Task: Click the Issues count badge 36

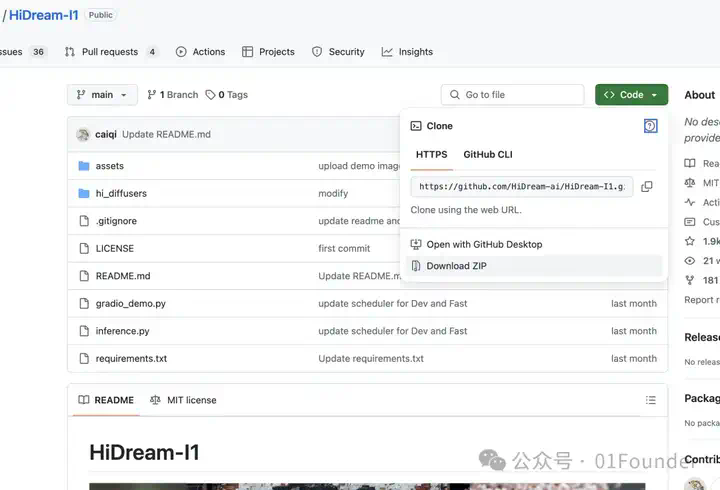Action: [x=39, y=52]
